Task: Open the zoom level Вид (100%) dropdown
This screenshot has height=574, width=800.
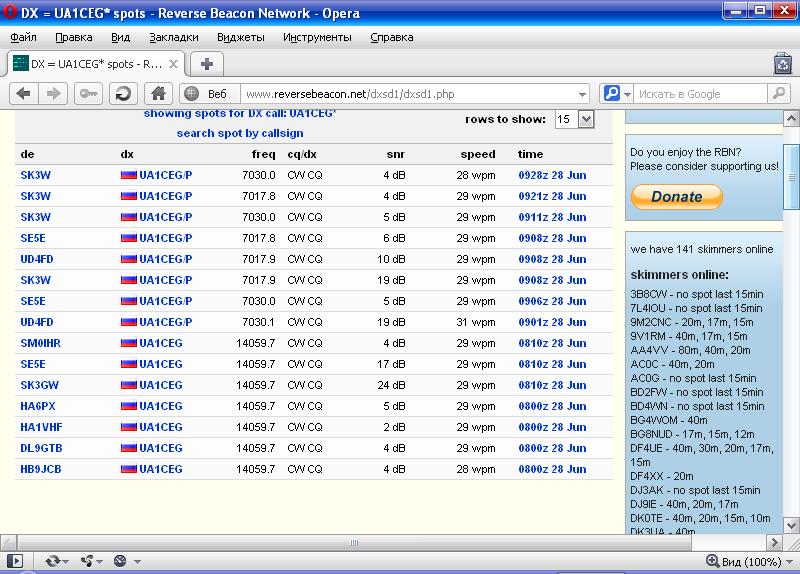Action: tap(749, 561)
